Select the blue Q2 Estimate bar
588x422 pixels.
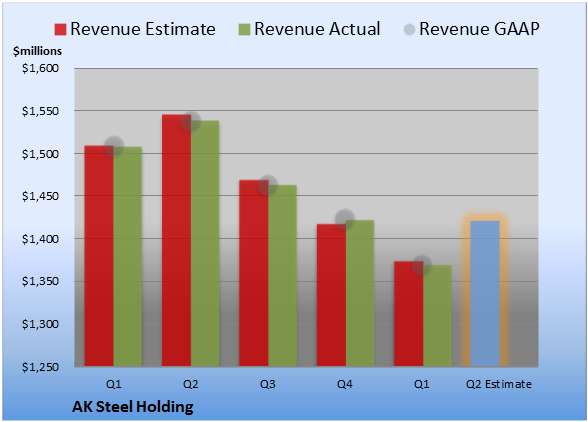[485, 294]
